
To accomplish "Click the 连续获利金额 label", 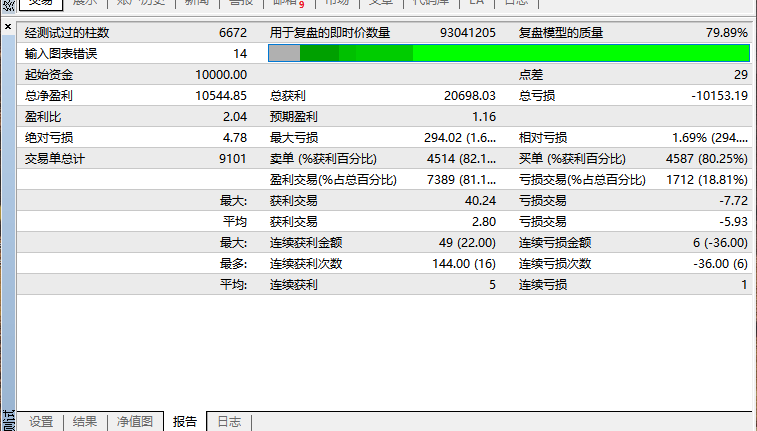I will [x=306, y=243].
